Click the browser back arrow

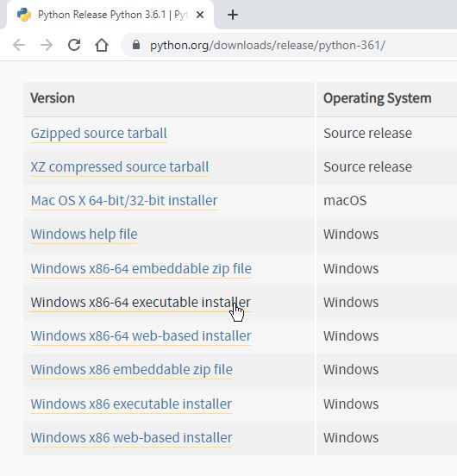coord(19,45)
